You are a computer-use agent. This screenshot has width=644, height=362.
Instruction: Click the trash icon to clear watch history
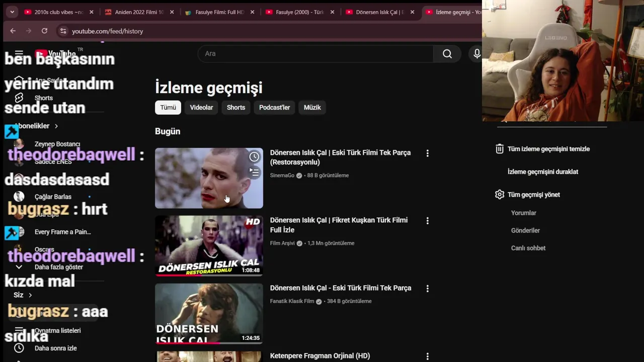500,149
